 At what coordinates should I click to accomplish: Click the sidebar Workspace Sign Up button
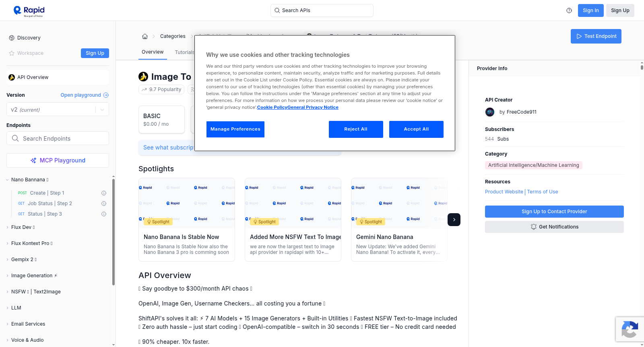click(95, 53)
